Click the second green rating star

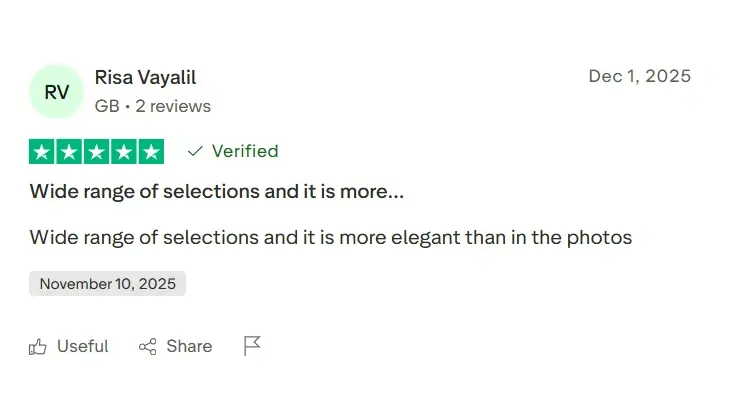click(70, 152)
